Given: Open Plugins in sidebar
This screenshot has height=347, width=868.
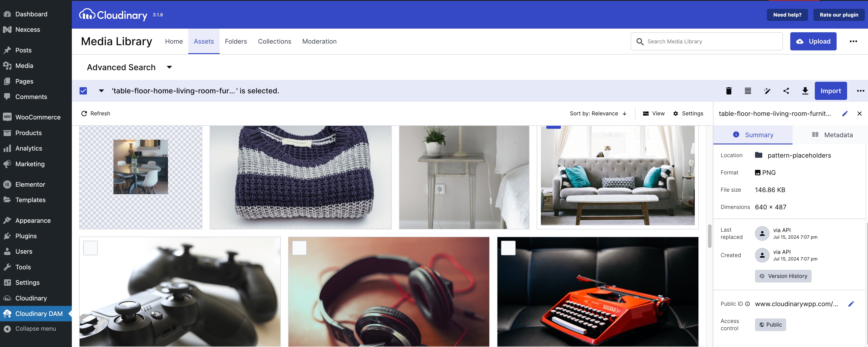Looking at the screenshot, I should click(36, 236).
